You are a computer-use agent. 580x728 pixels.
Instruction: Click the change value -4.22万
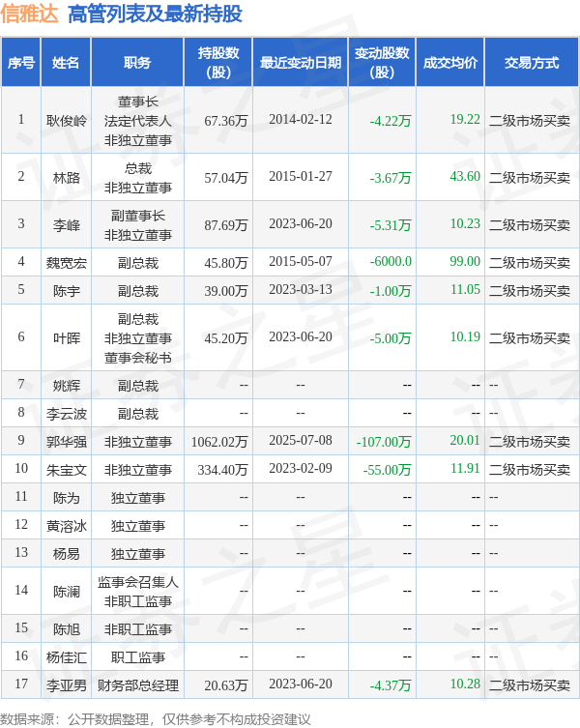click(x=391, y=121)
